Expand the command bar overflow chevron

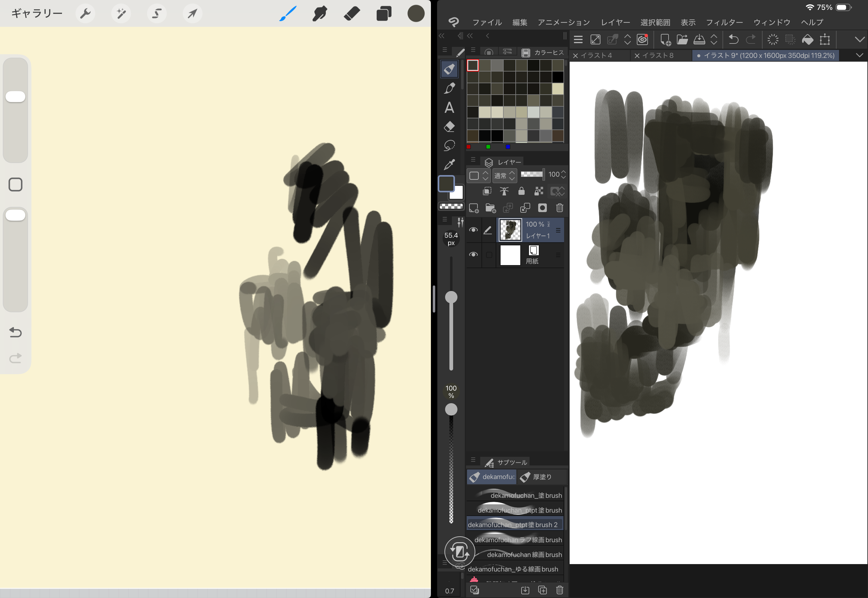click(x=859, y=39)
